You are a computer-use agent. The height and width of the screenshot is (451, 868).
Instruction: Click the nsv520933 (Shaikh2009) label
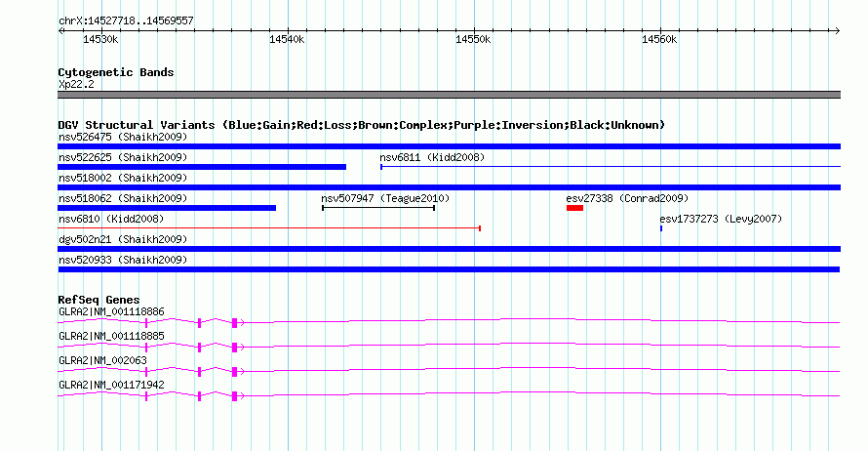123,260
